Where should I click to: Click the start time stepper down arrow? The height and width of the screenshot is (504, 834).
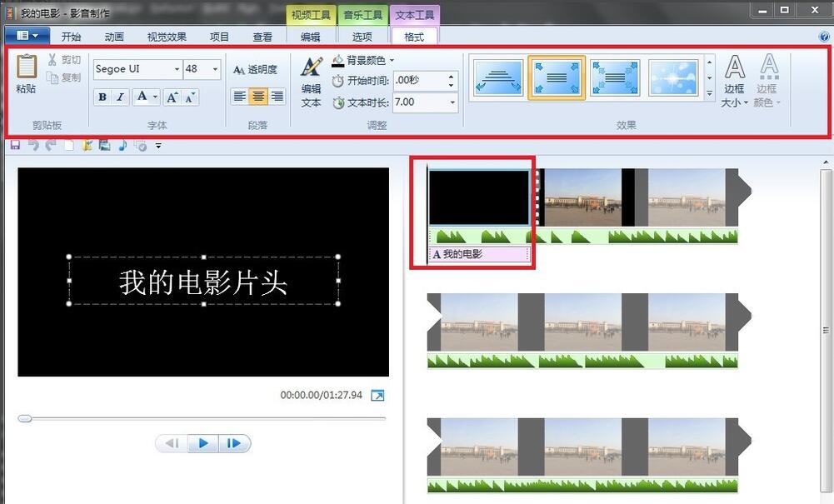click(452, 85)
